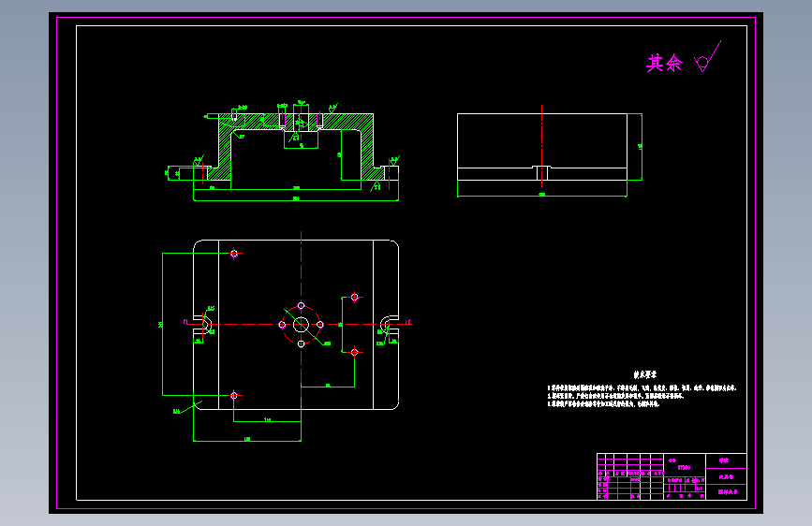Image resolution: width=812 pixels, height=526 pixels.
Task: Select the magenta 其余 text
Action: tap(664, 63)
